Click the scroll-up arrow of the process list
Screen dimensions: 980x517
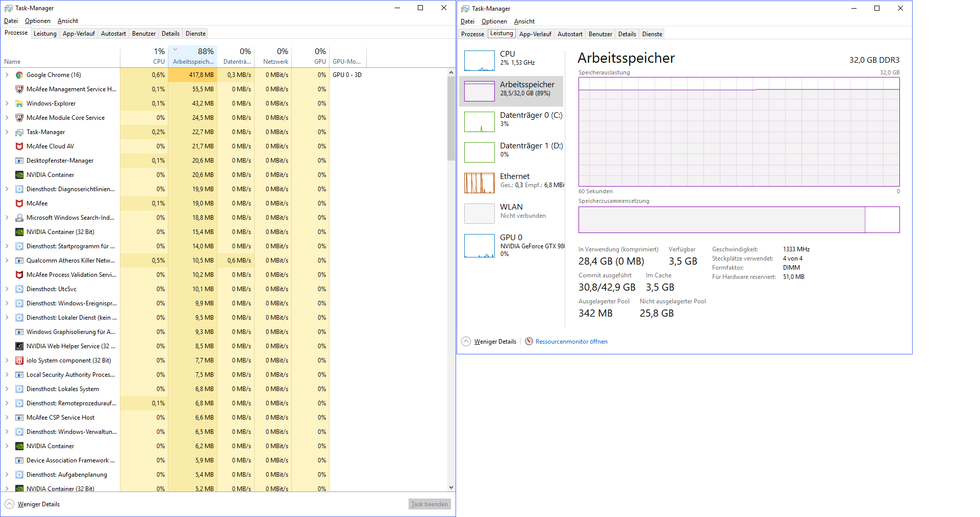click(x=451, y=72)
